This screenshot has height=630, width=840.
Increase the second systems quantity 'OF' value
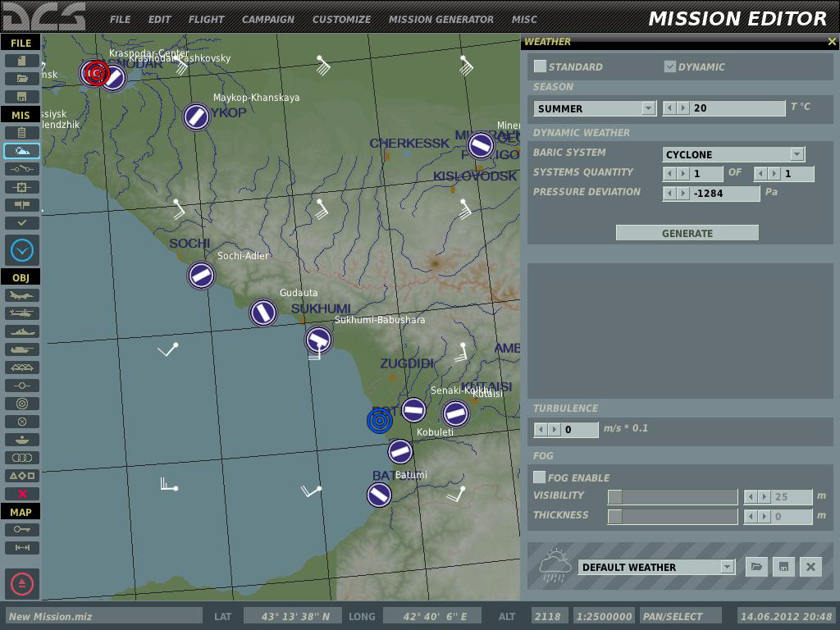click(x=774, y=174)
